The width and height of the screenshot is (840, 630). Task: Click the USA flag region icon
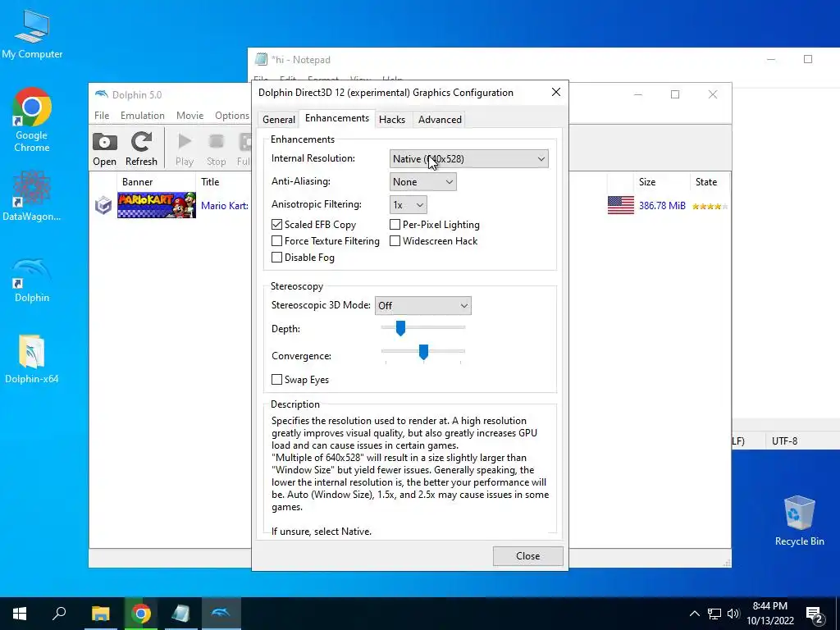(x=621, y=205)
